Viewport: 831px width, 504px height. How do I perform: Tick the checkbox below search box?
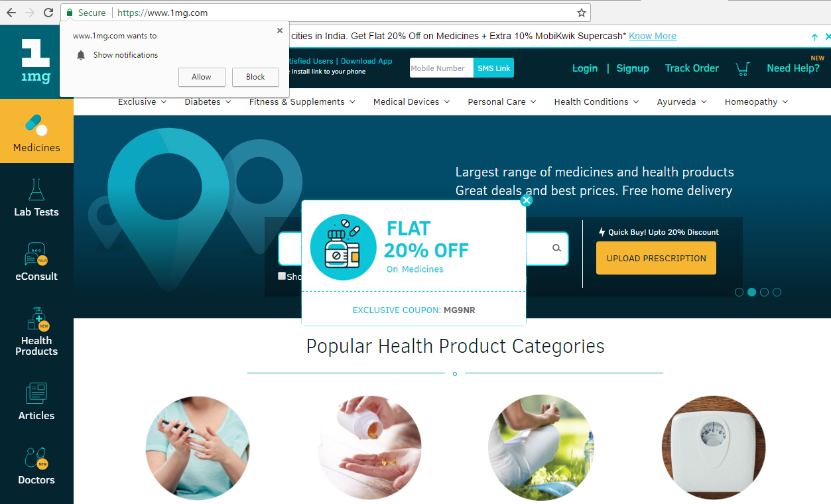[282, 276]
